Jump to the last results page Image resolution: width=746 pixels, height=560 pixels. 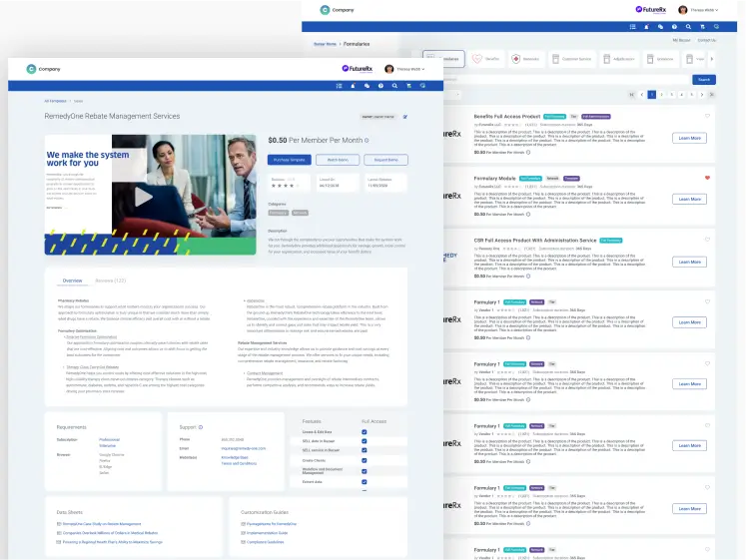[712, 95]
